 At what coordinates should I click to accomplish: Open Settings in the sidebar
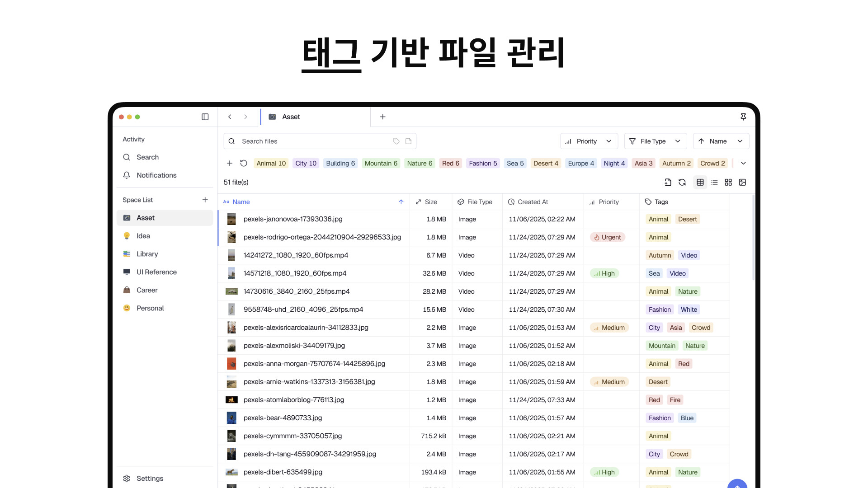pos(150,479)
